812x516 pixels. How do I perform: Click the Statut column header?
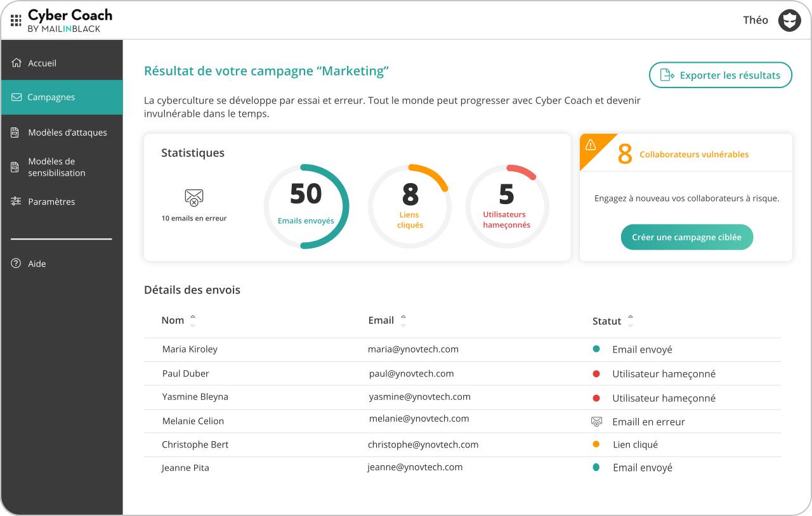pos(606,321)
